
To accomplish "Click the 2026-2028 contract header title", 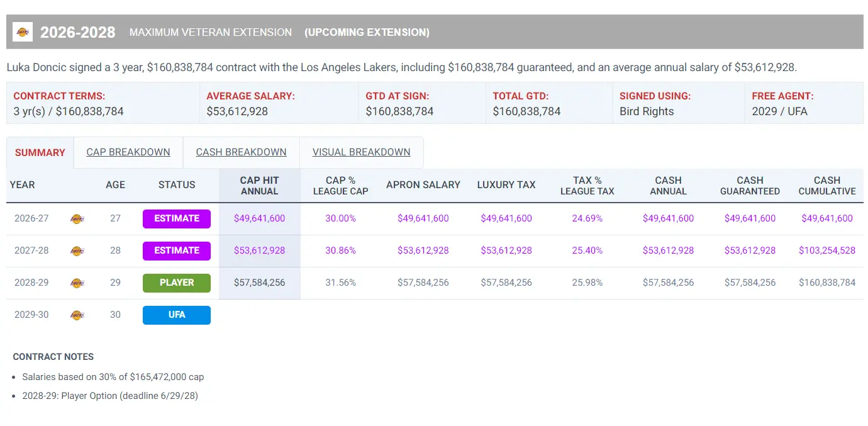I will point(78,32).
